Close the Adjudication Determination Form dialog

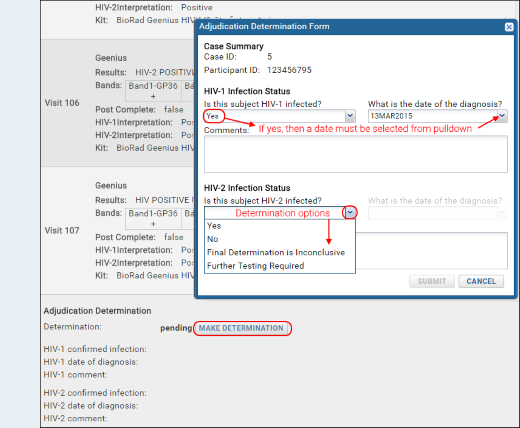[509, 27]
